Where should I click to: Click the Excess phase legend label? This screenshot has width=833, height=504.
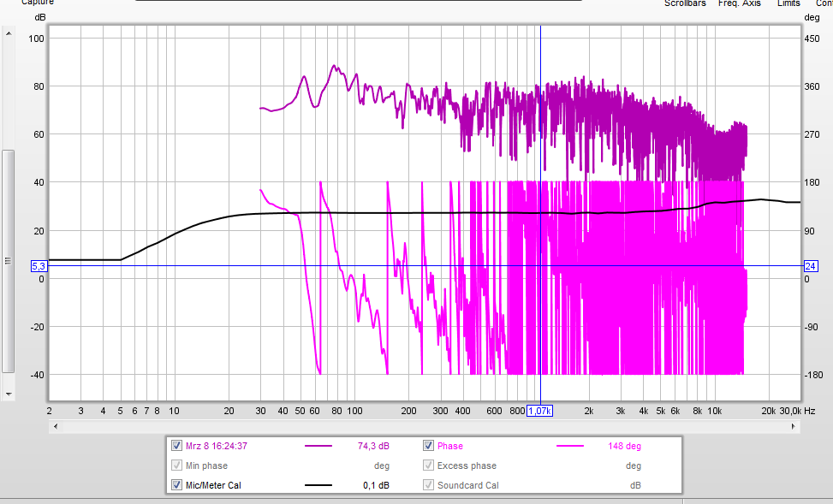[467, 465]
